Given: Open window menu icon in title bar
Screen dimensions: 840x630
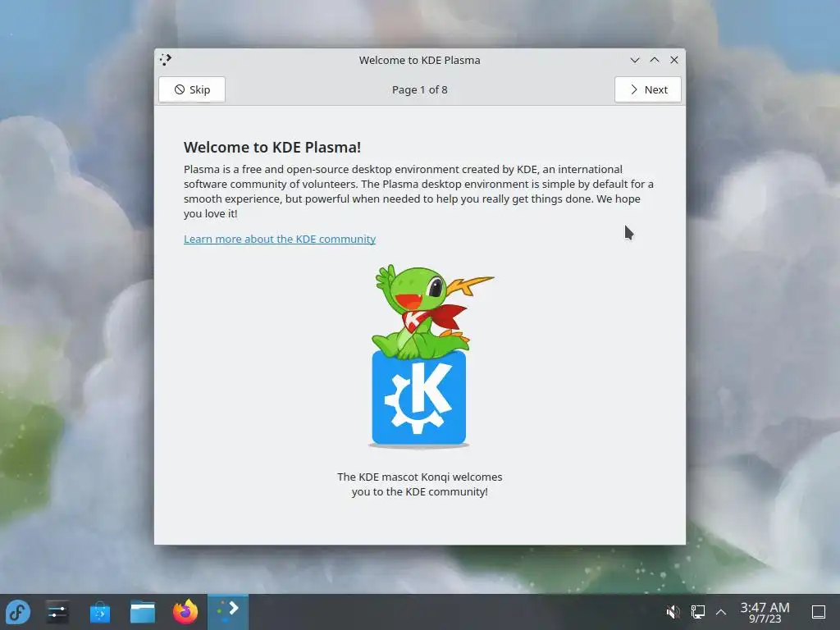Looking at the screenshot, I should pyautogui.click(x=166, y=59).
